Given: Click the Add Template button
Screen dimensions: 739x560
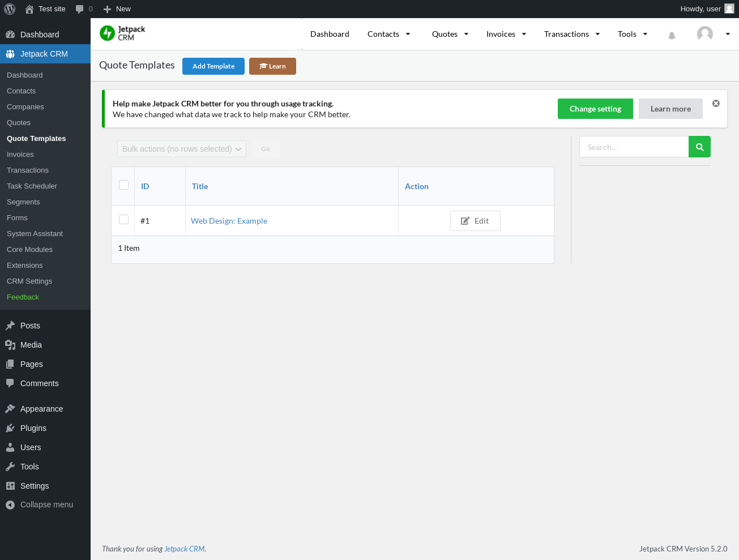Looking at the screenshot, I should coord(213,66).
